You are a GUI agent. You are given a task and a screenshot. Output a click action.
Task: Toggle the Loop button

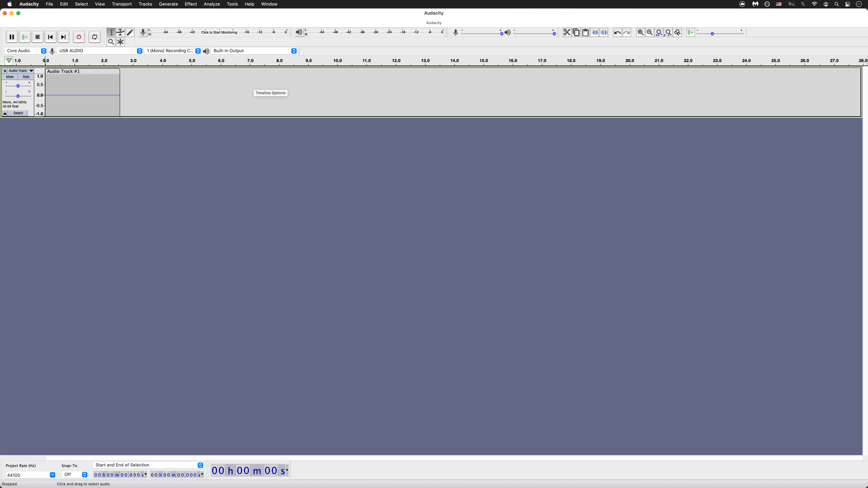pos(94,37)
